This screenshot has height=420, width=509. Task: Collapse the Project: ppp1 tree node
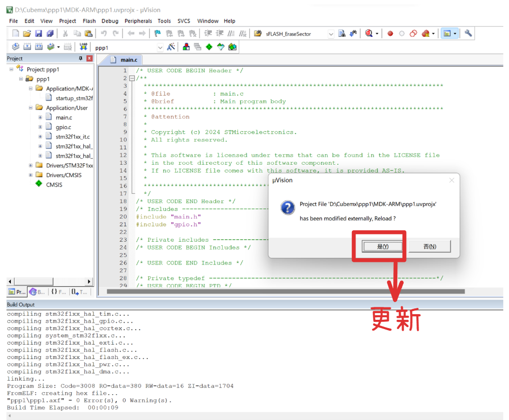[x=11, y=69]
